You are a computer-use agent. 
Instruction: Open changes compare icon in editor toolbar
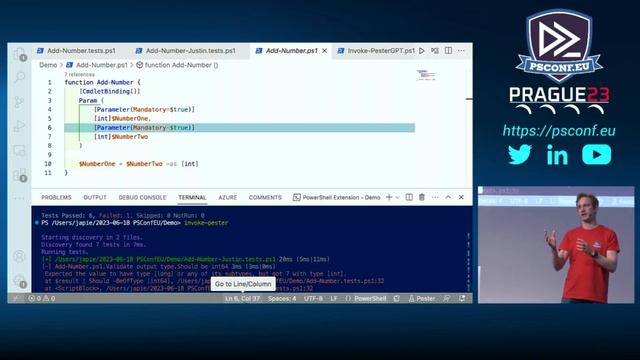(435, 51)
